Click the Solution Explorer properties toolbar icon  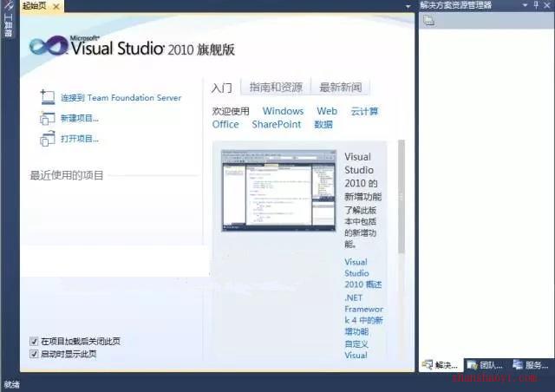(428, 21)
